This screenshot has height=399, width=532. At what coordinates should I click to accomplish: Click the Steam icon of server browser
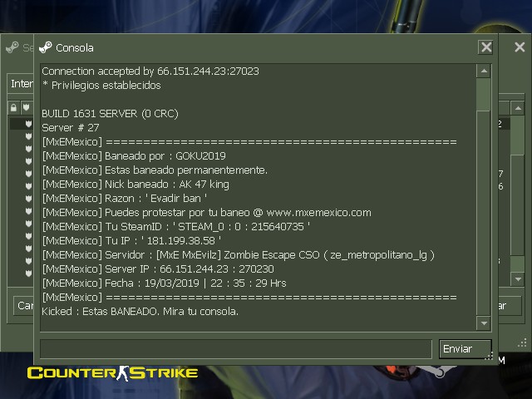12,47
